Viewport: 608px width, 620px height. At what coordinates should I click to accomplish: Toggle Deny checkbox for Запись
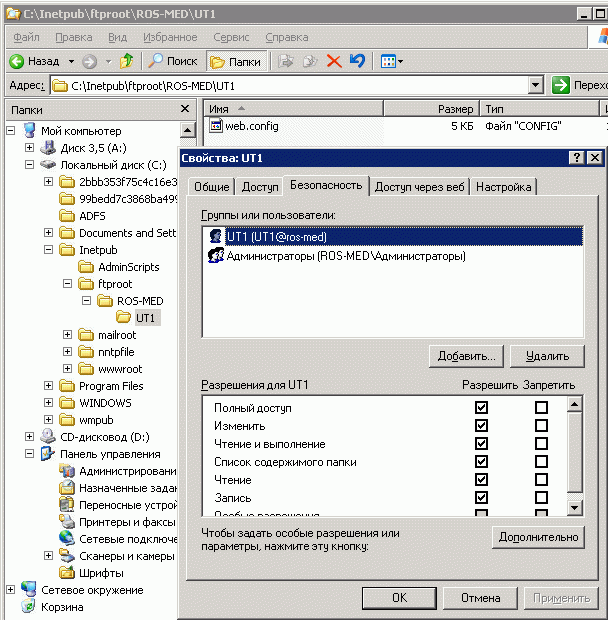pyautogui.click(x=541, y=497)
